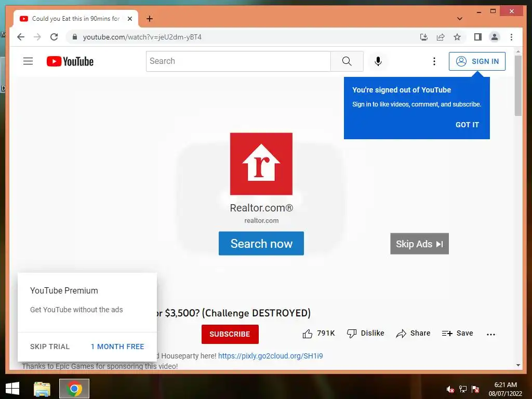This screenshot has width=532, height=399.
Task: Skip the ad with Skip Ads
Action: (x=419, y=244)
